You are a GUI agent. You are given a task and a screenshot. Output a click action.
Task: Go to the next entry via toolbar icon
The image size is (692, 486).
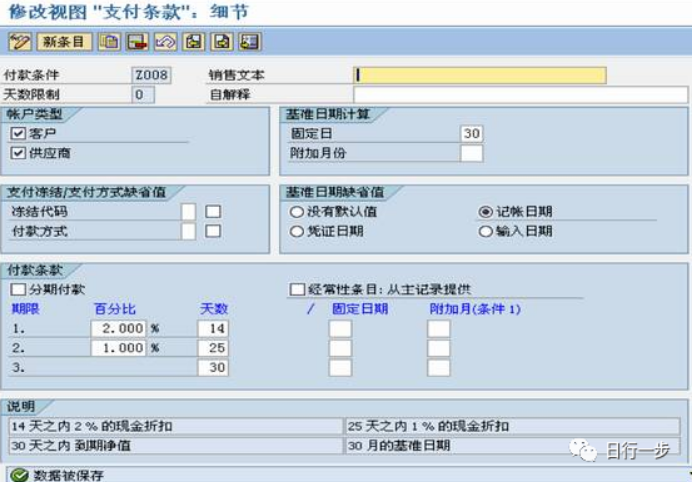tap(222, 42)
